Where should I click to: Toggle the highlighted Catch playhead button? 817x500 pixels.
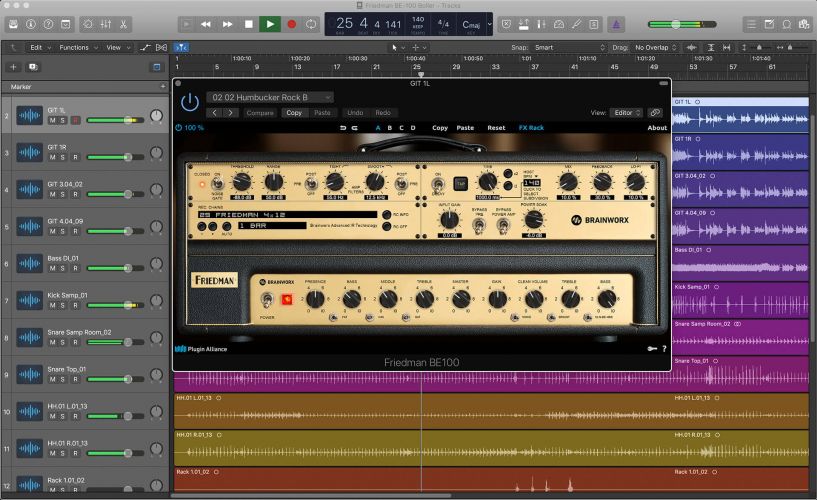pyautogui.click(x=181, y=47)
